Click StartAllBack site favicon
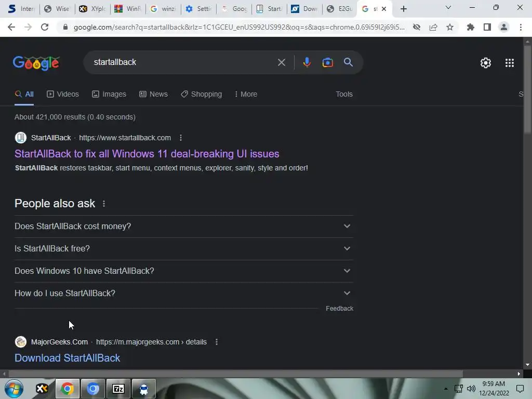532x399 pixels. [x=21, y=138]
